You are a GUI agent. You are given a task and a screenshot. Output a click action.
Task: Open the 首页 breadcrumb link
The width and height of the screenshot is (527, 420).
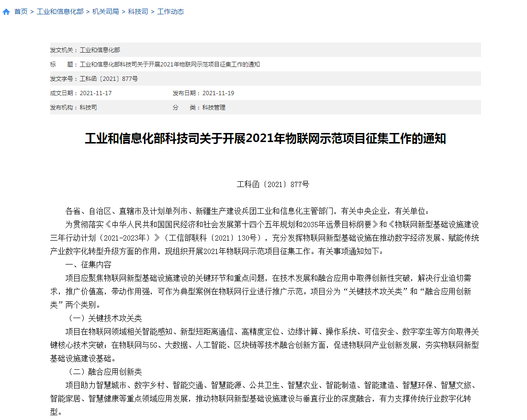coord(21,12)
